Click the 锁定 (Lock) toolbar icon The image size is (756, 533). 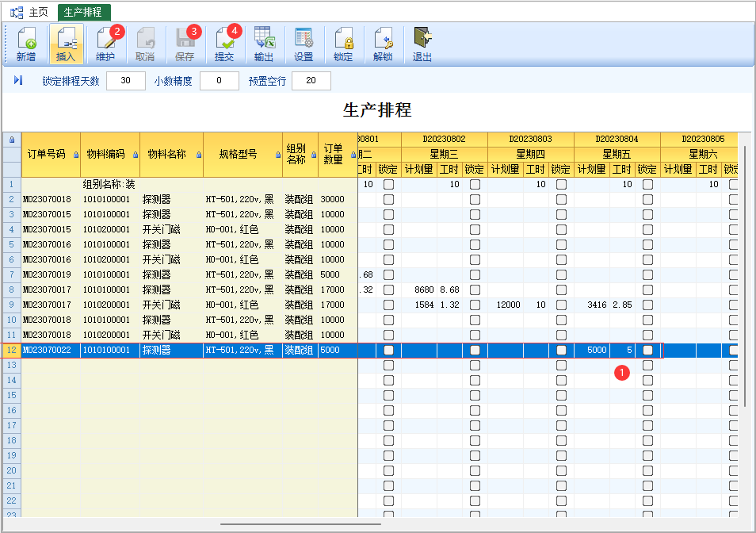coord(343,44)
